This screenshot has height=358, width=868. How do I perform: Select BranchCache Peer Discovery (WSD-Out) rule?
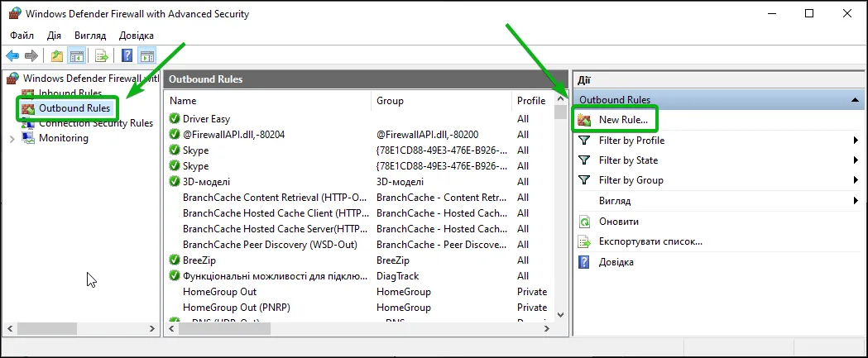tap(270, 245)
